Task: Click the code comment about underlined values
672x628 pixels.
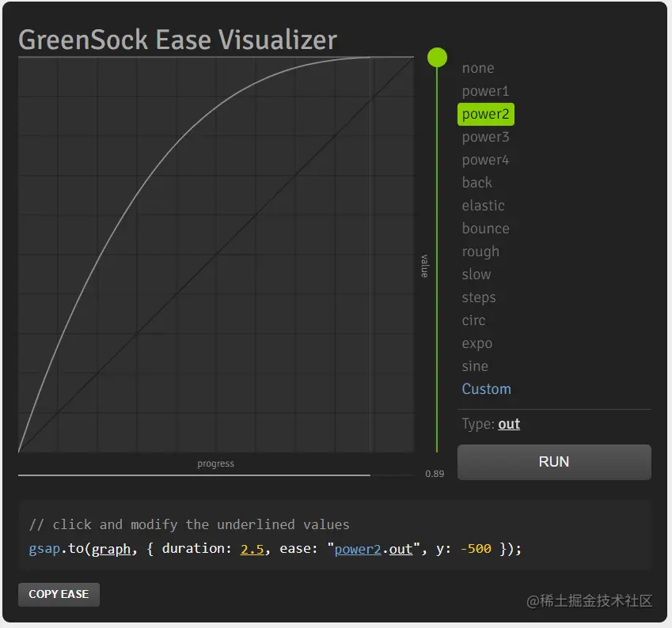Action: click(189, 524)
